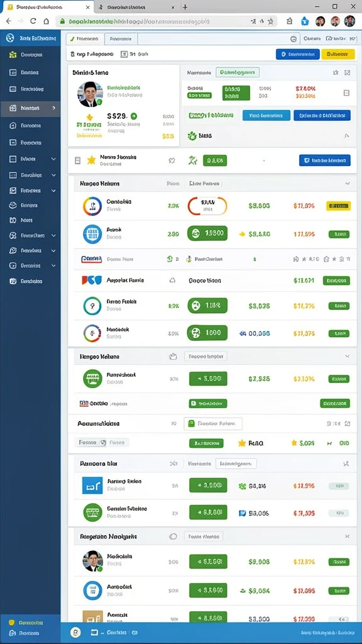Click the profile photo in the top-left card
362x644 pixels.
90,94
